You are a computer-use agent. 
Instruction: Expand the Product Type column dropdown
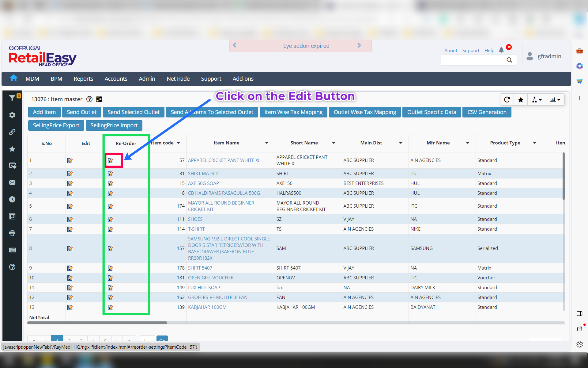(x=535, y=143)
